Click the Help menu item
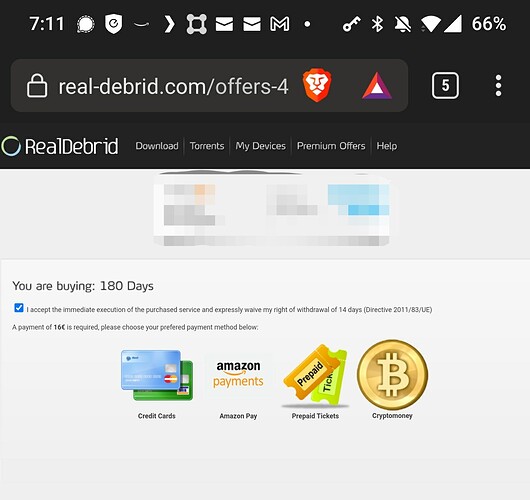Viewport: 530px width, 500px height. [x=387, y=146]
